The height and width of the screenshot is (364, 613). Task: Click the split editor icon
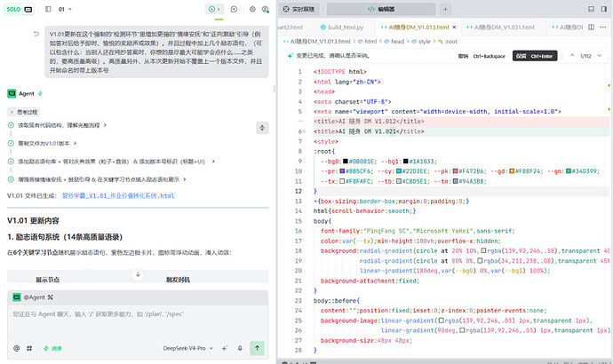pos(591,27)
